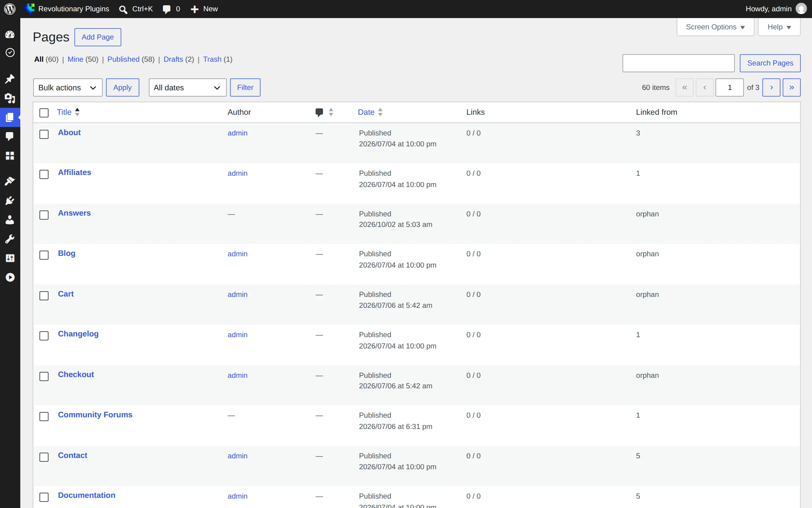Open the four-squares grid sidebar icon

click(x=10, y=156)
